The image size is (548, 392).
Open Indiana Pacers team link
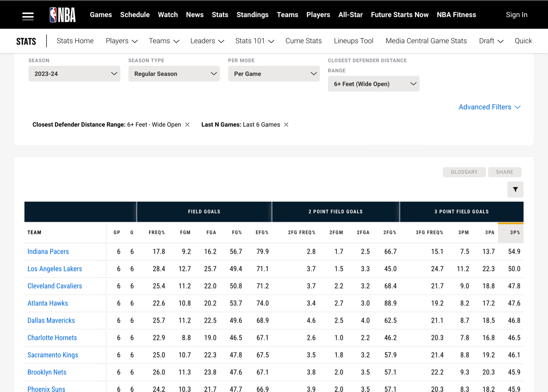48,252
